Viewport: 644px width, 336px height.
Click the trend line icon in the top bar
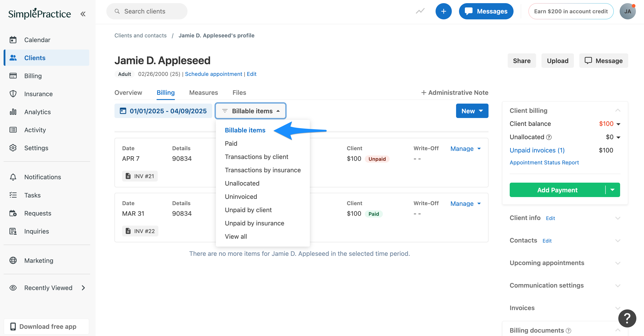420,11
